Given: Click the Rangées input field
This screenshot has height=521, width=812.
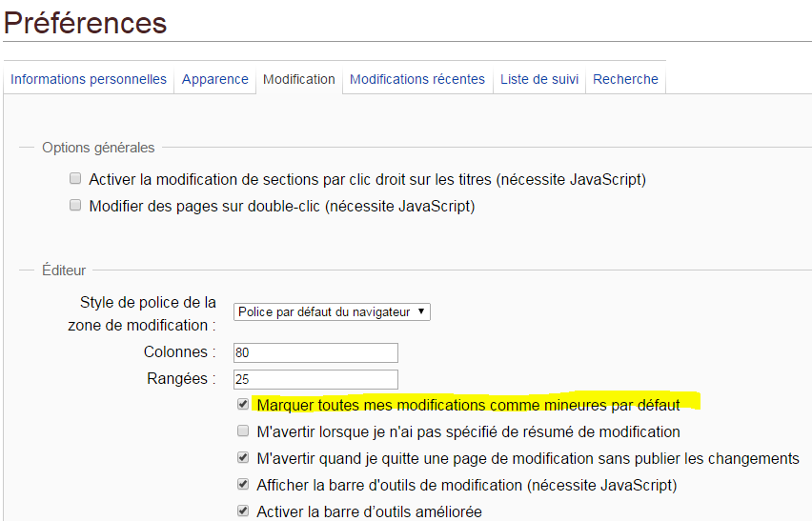Looking at the screenshot, I should (x=315, y=379).
